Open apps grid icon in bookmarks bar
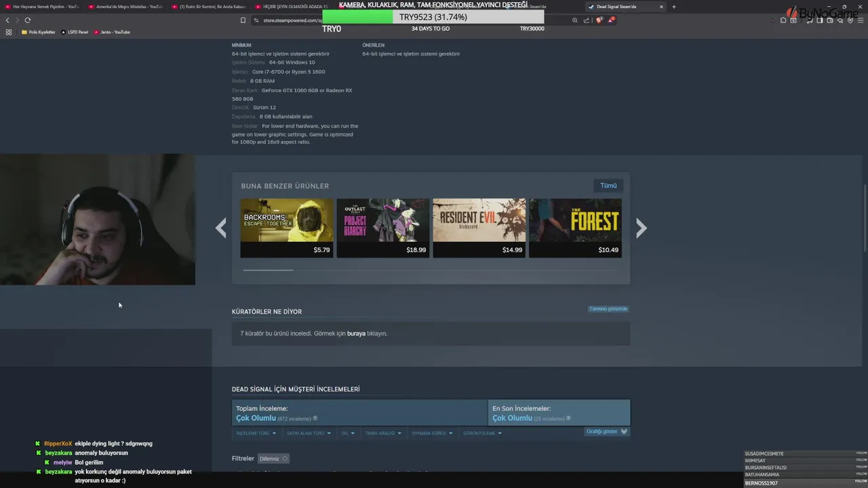868x488 pixels. coord(9,32)
